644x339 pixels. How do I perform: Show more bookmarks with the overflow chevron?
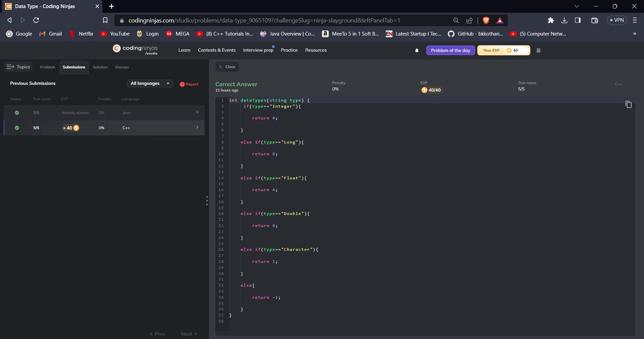pos(635,34)
